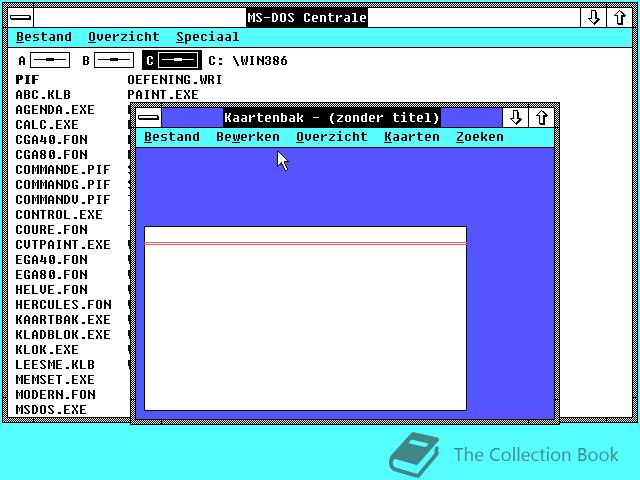Select file EGA80.FON

[51, 275]
